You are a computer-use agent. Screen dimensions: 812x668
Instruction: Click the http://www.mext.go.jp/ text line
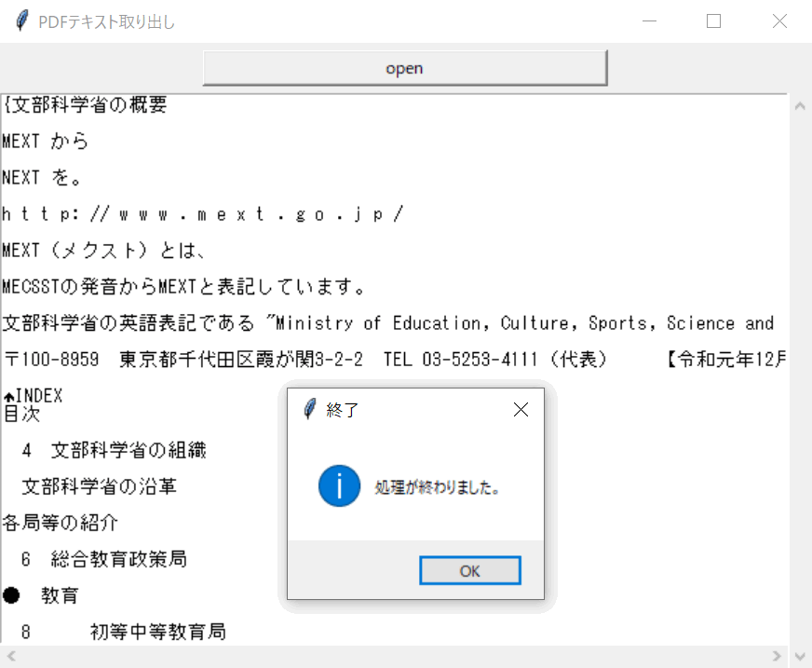[202, 214]
